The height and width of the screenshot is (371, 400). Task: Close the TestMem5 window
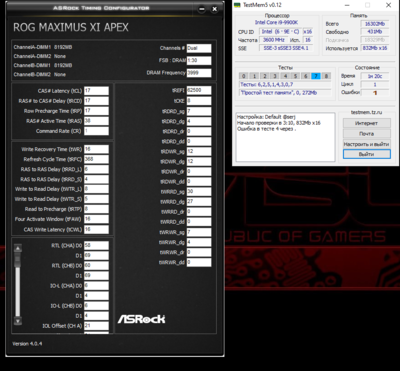point(388,5)
